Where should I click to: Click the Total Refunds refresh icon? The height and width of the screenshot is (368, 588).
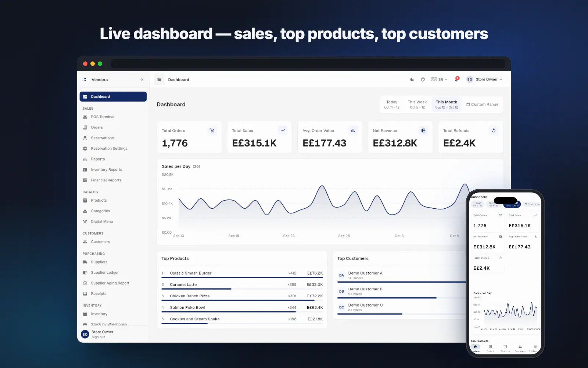click(494, 131)
